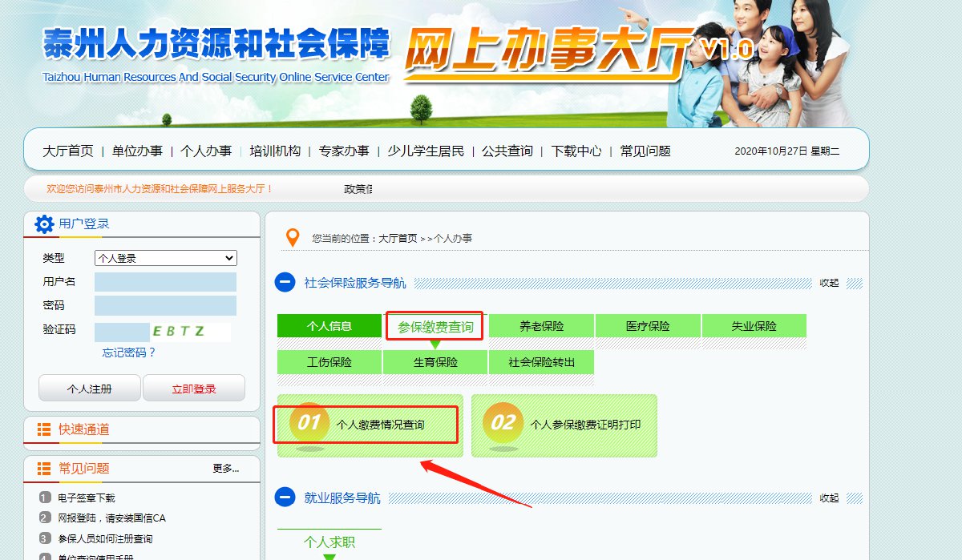This screenshot has width=962, height=560.
Task: Click the 01 orange circle badge
Action: [309, 423]
